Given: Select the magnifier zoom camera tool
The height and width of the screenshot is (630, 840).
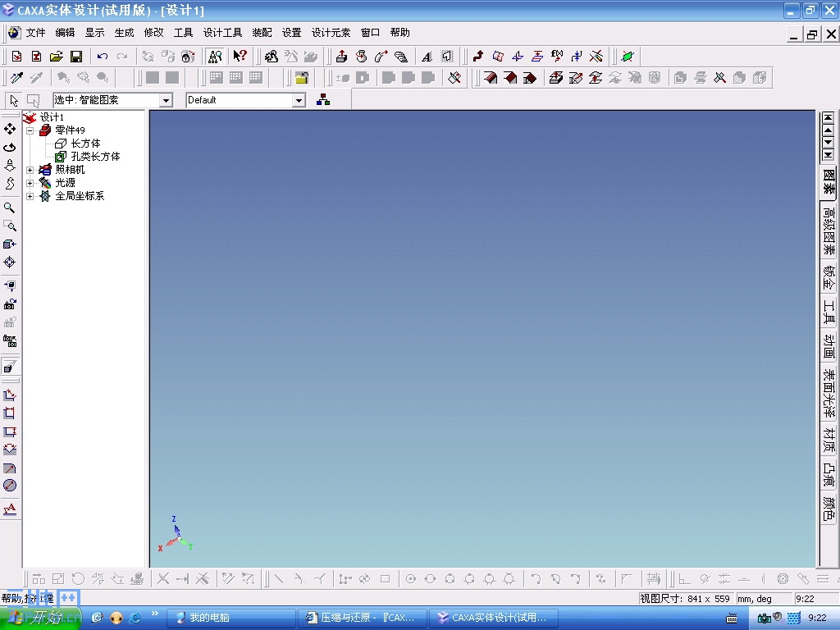Looking at the screenshot, I should pyautogui.click(x=10, y=208).
